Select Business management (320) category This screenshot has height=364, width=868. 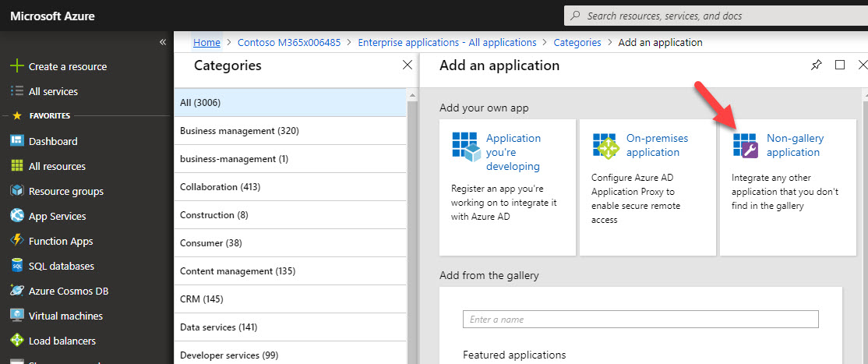(291, 131)
